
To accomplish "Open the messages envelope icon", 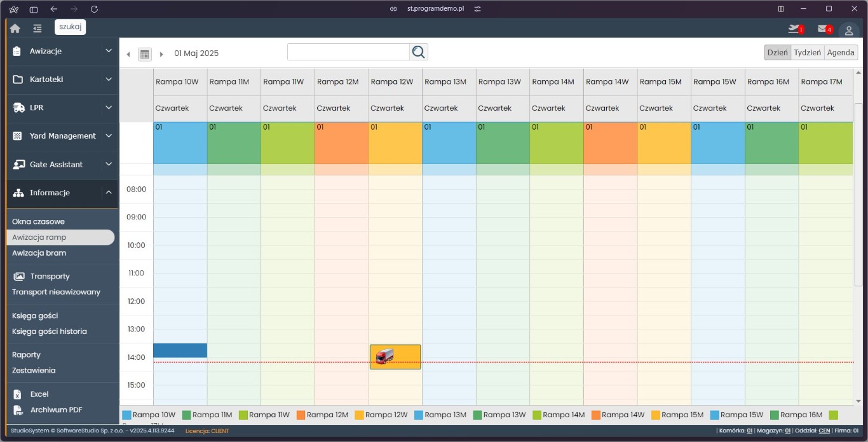I will click(x=824, y=29).
